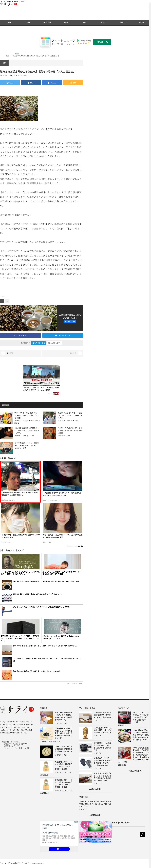
Task: Bookmark article with Hatena button
Action: click(52, 83)
